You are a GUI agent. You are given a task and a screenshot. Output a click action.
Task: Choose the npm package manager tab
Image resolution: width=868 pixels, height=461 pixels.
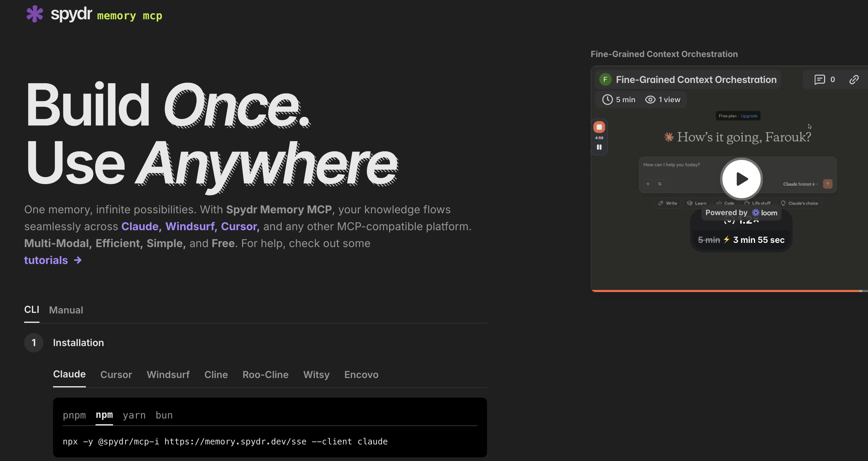[105, 415]
